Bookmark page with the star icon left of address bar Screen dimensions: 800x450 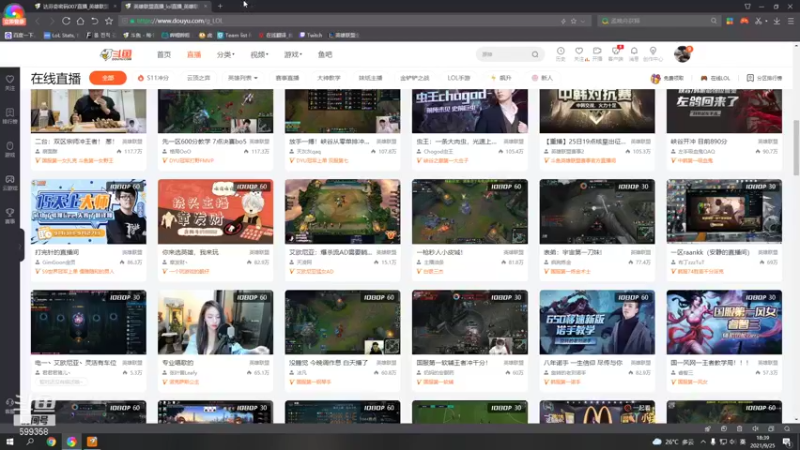109,21
